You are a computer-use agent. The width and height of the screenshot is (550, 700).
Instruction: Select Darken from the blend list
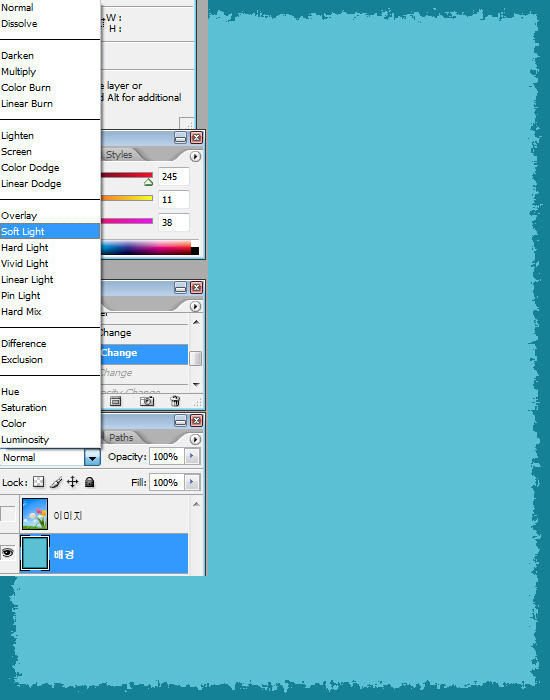pos(17,55)
